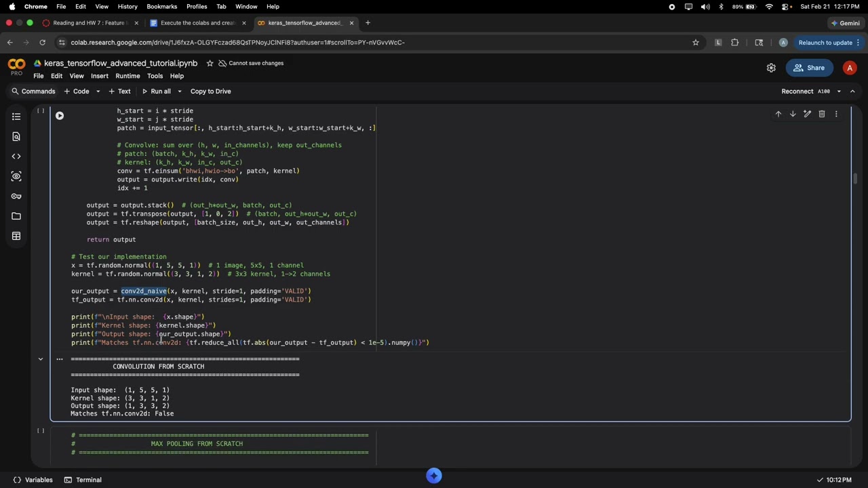Click the notebook title keras_tensorflow_advanced_tutorial.ipynb
Image resolution: width=868 pixels, height=488 pixels.
click(x=121, y=63)
